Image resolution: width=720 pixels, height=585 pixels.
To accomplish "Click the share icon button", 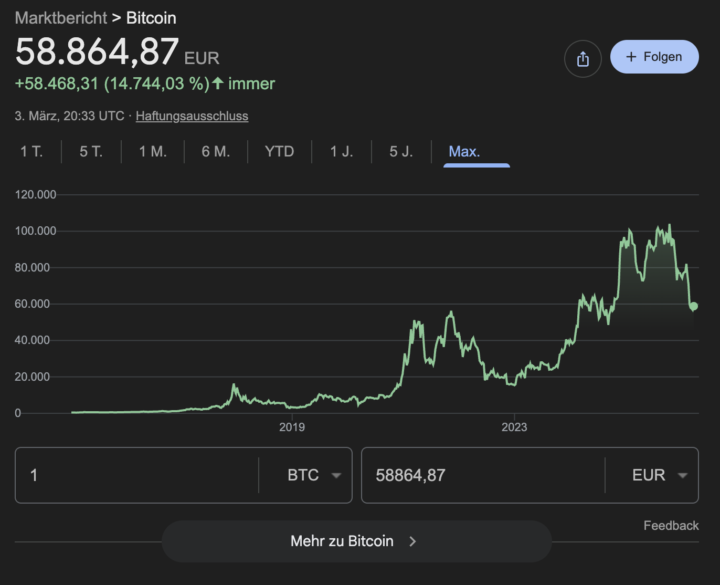I will [583, 58].
